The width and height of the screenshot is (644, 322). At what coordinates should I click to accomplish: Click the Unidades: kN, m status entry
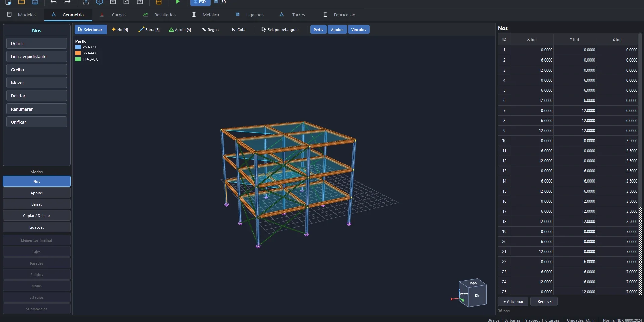point(581,320)
